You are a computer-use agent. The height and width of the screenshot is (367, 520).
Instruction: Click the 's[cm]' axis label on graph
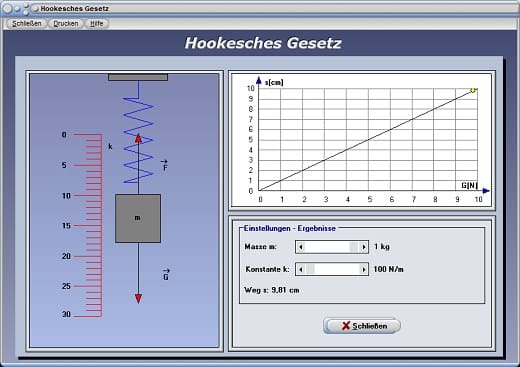click(274, 82)
